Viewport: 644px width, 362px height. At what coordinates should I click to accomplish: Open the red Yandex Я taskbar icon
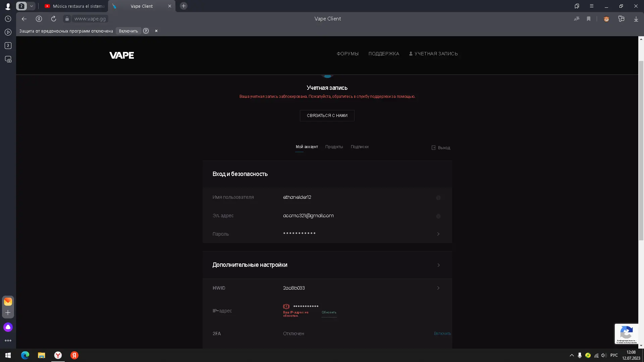pyautogui.click(x=74, y=355)
